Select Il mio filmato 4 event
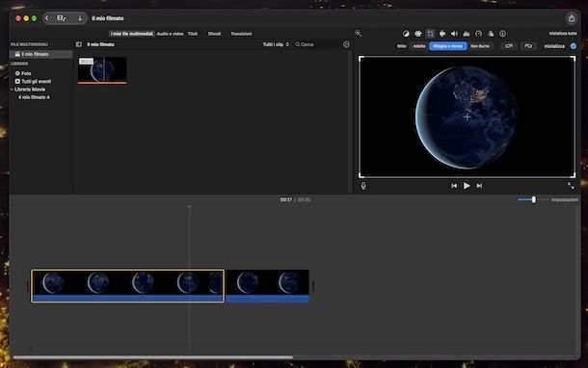 [x=34, y=97]
